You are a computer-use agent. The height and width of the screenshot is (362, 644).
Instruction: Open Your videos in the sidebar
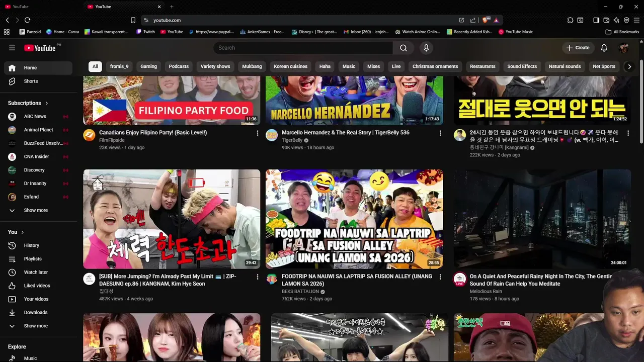(x=39, y=299)
